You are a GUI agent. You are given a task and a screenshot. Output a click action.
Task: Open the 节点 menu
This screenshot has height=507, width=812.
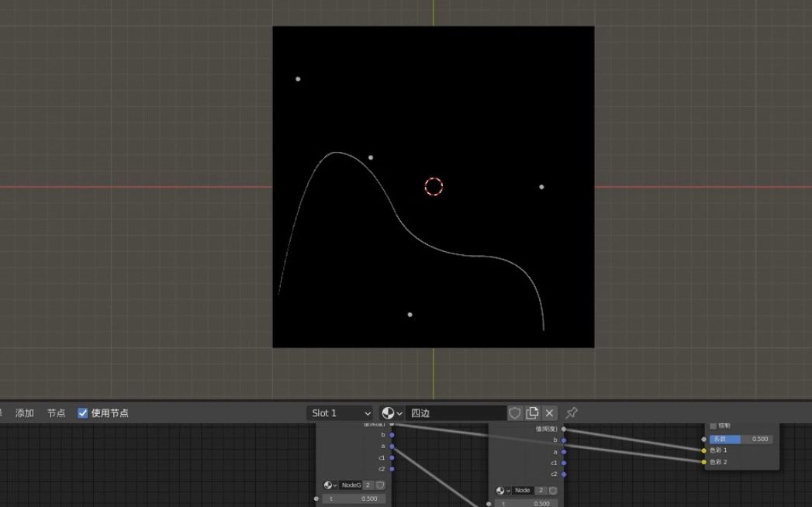pos(55,412)
